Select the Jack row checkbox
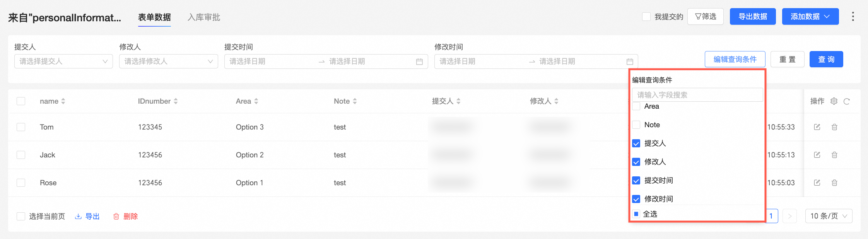 pos(21,155)
